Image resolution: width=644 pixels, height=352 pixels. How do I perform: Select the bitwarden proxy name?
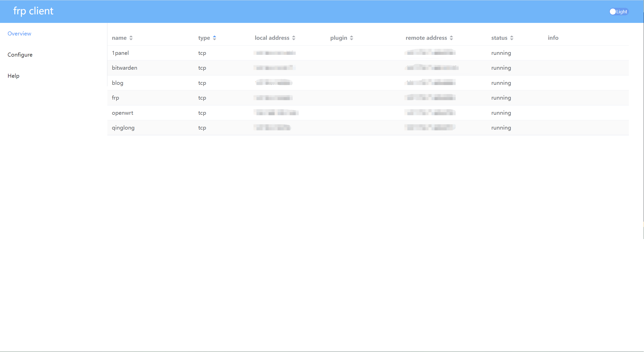click(x=124, y=68)
